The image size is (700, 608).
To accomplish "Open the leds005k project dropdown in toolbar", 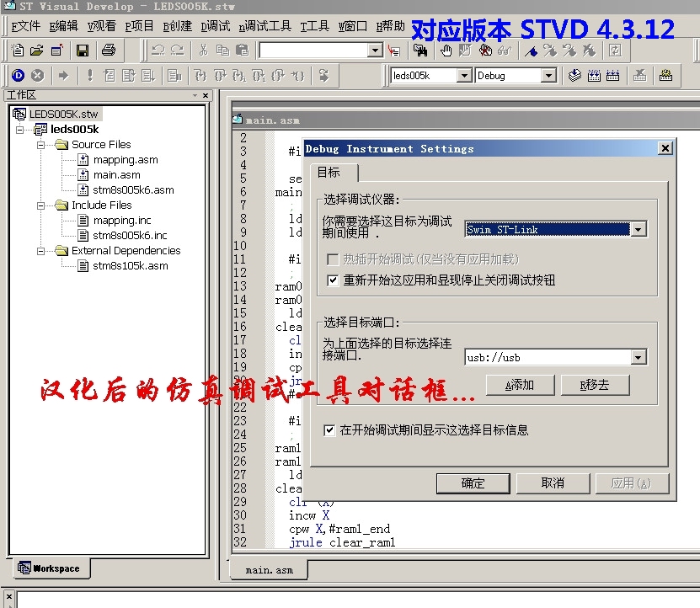I will pos(464,76).
